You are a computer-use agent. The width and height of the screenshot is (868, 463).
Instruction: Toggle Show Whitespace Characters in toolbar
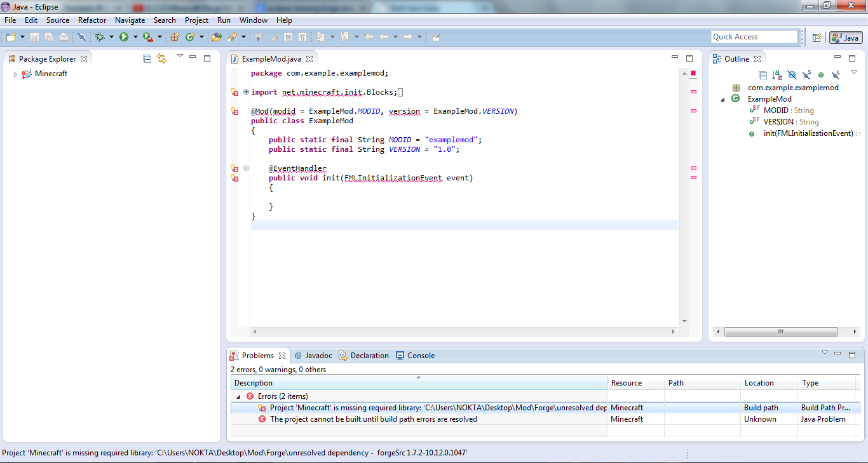click(303, 37)
